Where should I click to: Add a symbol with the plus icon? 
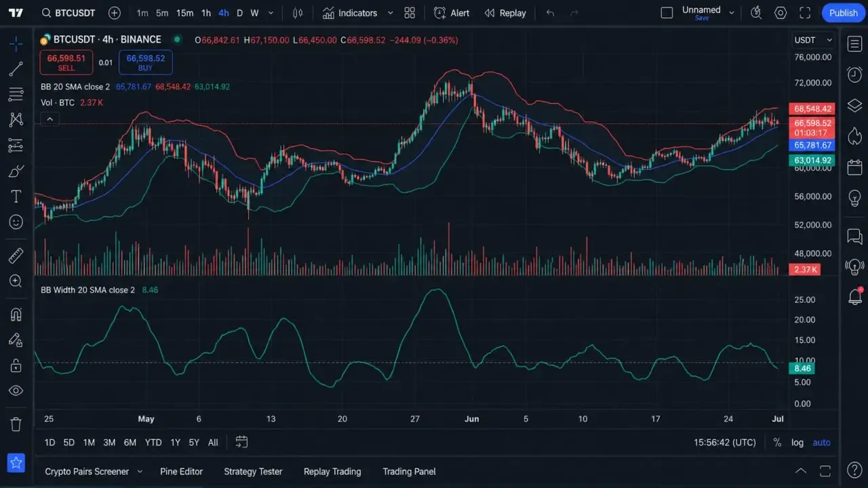(x=115, y=13)
